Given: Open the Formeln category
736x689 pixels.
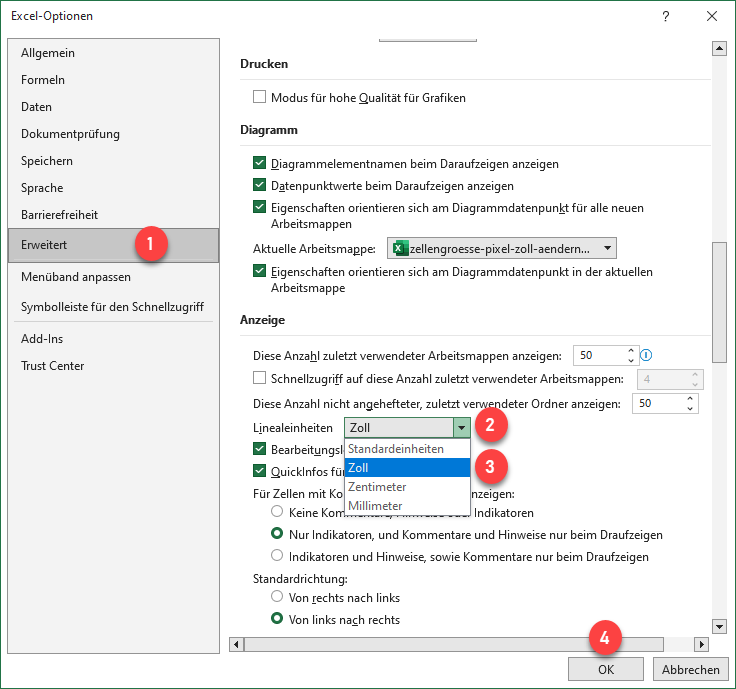Looking at the screenshot, I should 114,80.
